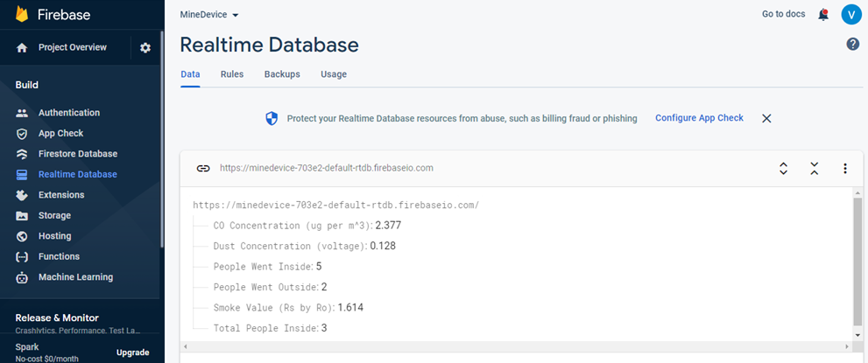This screenshot has height=363, width=868.
Task: Open the Usage tab
Action: tap(334, 74)
